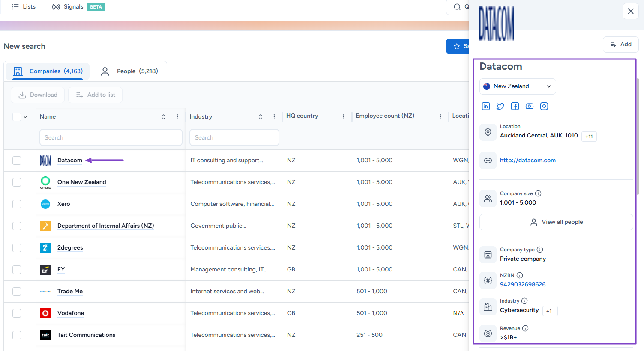The height and width of the screenshot is (351, 644).
Task: Open Datacom's LinkedIn profile icon
Action: coord(486,106)
